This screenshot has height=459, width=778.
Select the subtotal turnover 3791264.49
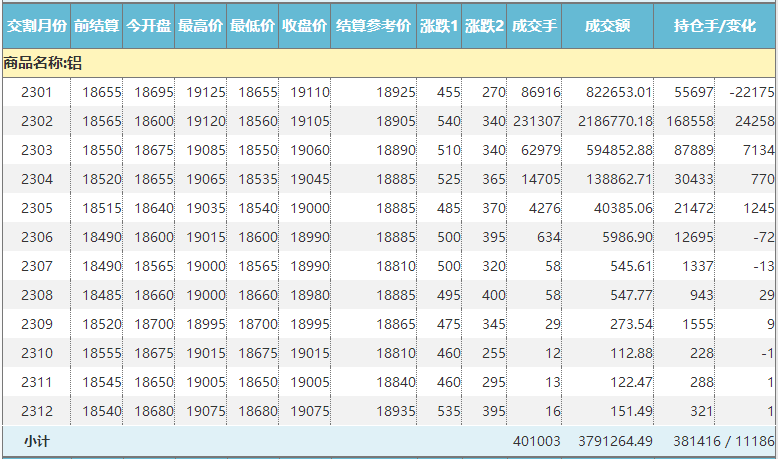[614, 441]
